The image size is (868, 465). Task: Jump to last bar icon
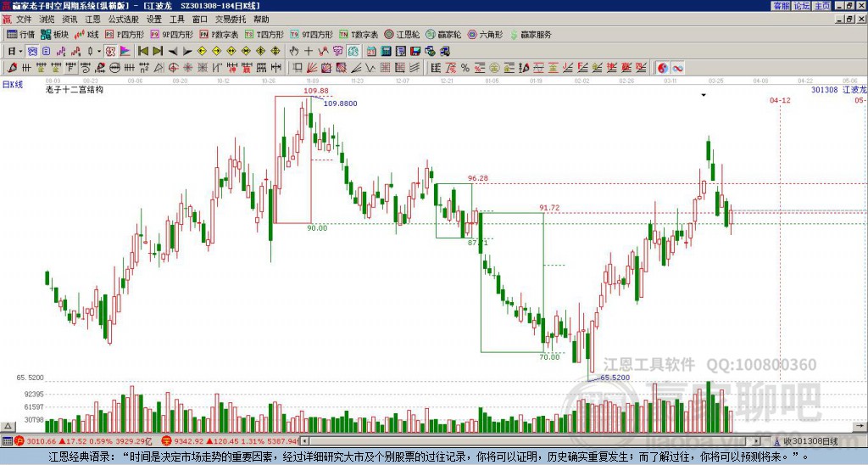coord(158,52)
